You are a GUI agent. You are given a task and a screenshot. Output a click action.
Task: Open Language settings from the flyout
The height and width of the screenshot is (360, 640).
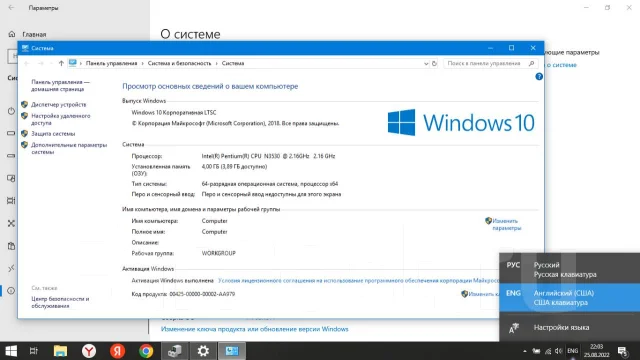[x=569, y=327]
